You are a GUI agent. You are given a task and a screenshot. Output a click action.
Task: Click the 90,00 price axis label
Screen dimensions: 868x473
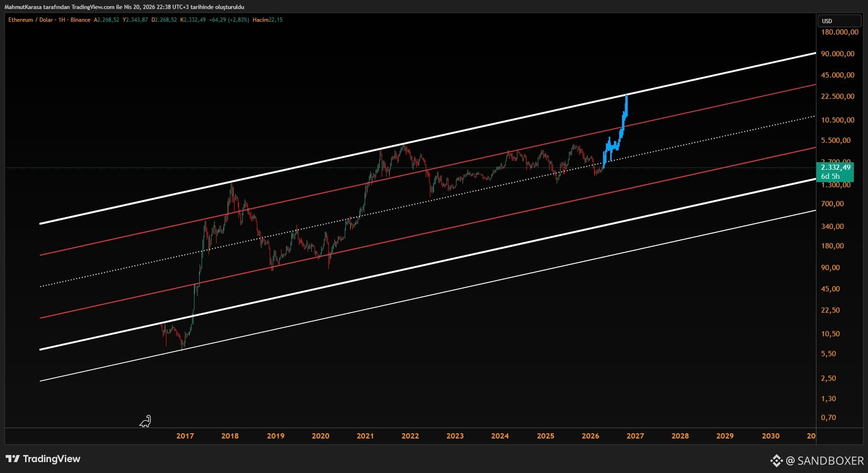coord(831,267)
